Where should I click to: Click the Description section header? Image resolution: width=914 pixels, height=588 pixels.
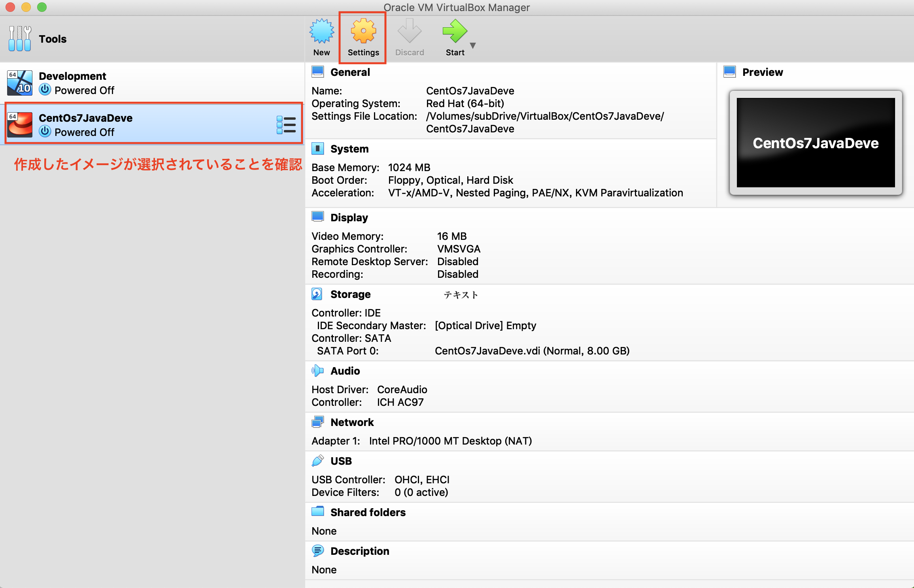pos(359,551)
